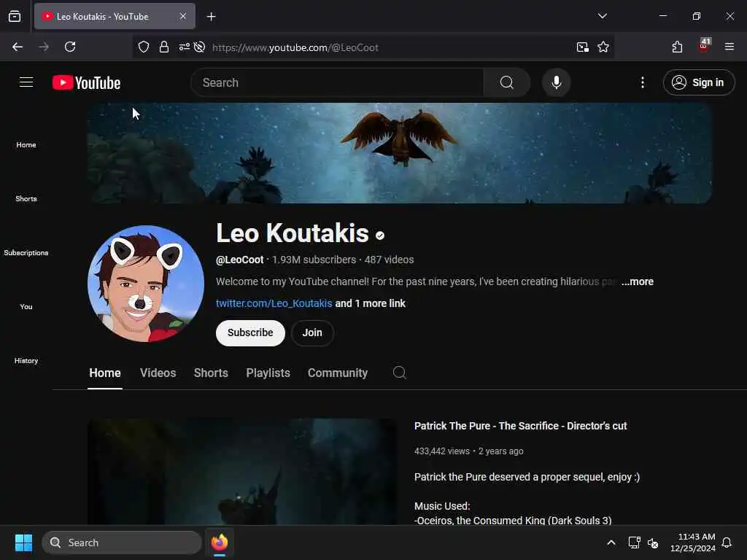This screenshot has height=560, width=747.
Task: Open You in the left sidebar
Action: point(26,307)
